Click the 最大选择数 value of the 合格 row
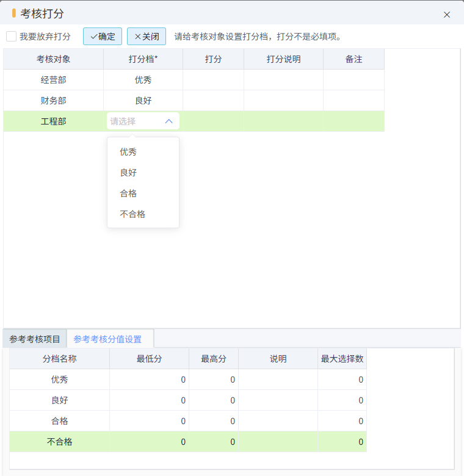Image resolution: width=464 pixels, height=476 pixels. [343, 421]
